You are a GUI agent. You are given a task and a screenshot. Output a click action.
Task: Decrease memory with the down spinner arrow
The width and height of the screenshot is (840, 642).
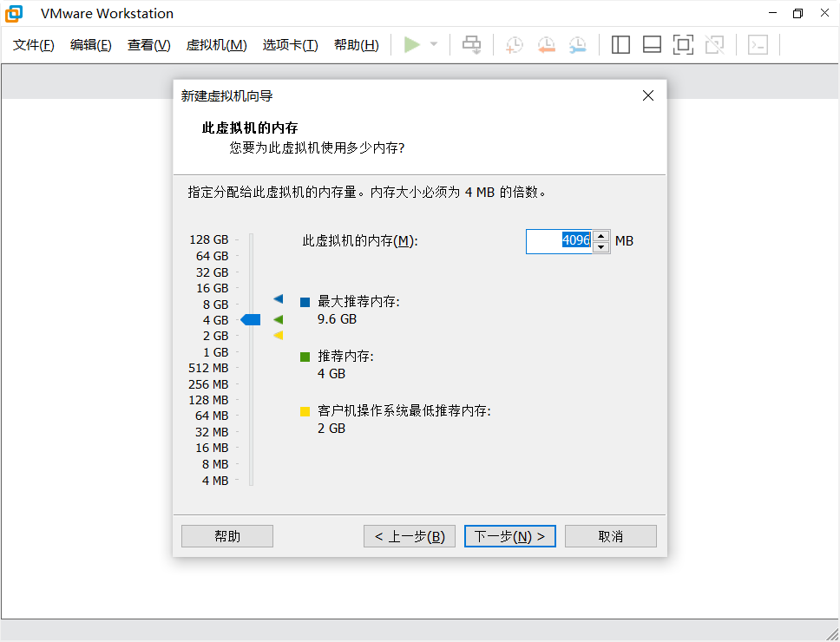[x=601, y=247]
